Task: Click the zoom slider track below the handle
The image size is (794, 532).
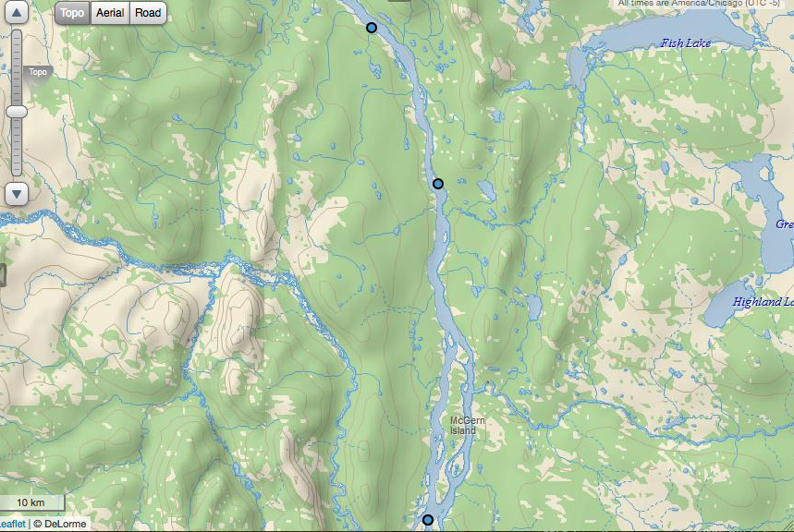Action: click(17, 147)
